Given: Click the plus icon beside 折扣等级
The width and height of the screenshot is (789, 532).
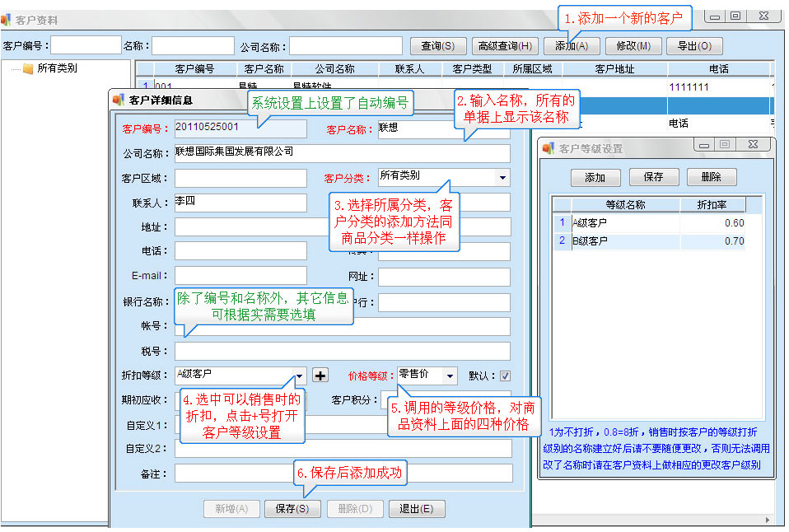Looking at the screenshot, I should 320,376.
